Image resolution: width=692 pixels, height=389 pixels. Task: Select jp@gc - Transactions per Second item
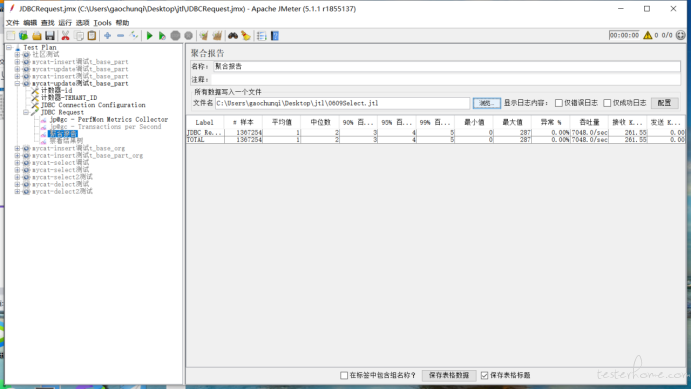pyautogui.click(x=105, y=127)
